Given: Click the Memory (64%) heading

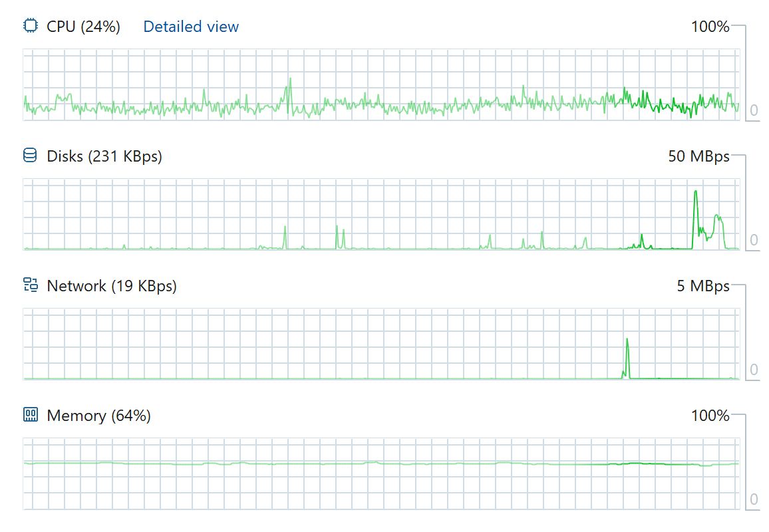Looking at the screenshot, I should [x=98, y=416].
